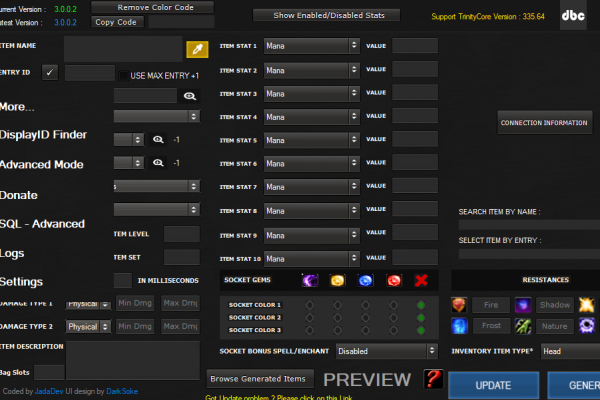
Task: Select the purple meta socket gem icon
Action: [310, 281]
